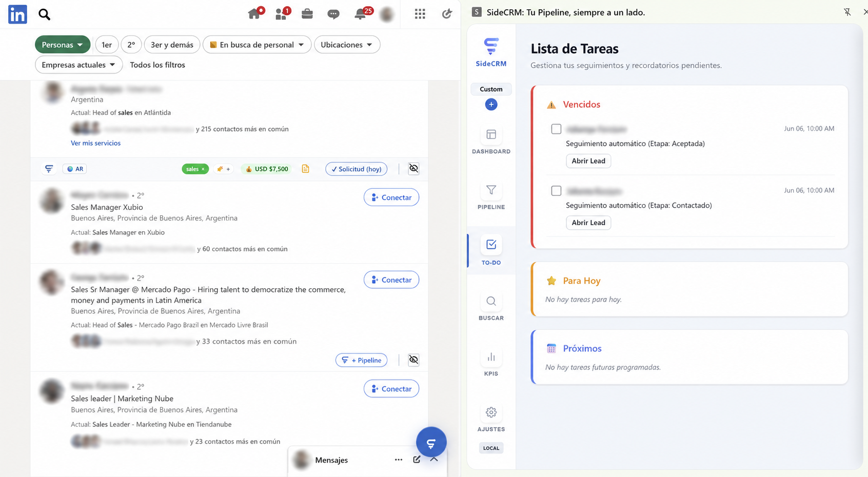Click the LOCAL badge in sidebar
The image size is (868, 477).
pos(491,448)
